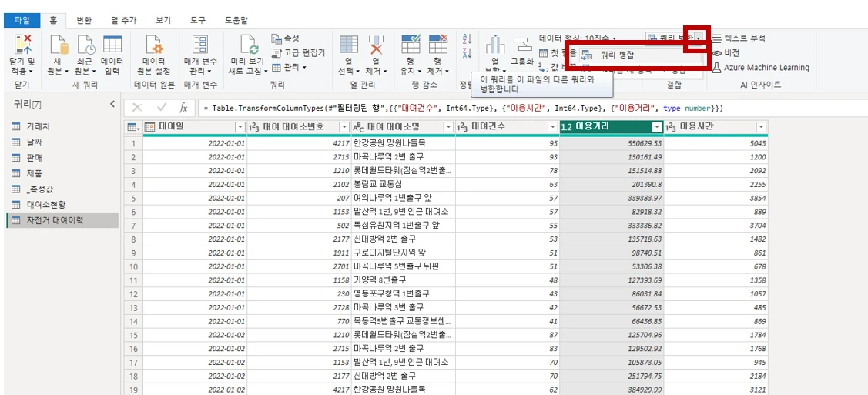868x395 pixels.
Task: Click cell 영등포구청역 1번출구
Action: 404,293
